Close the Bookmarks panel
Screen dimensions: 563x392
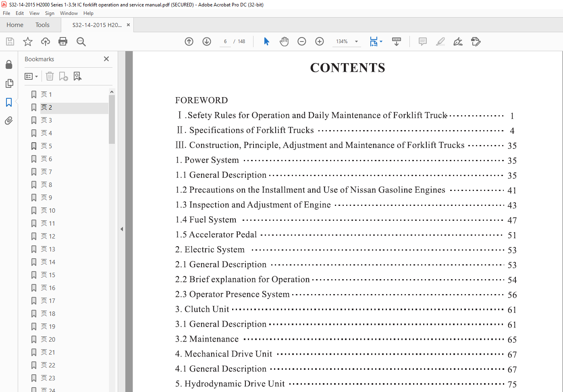(x=106, y=59)
